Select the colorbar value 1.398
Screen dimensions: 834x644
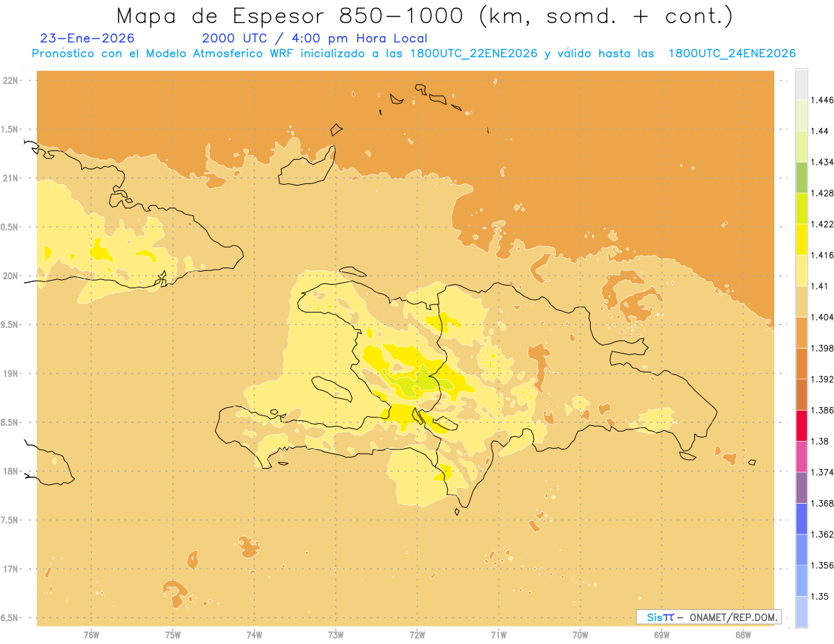coord(822,347)
